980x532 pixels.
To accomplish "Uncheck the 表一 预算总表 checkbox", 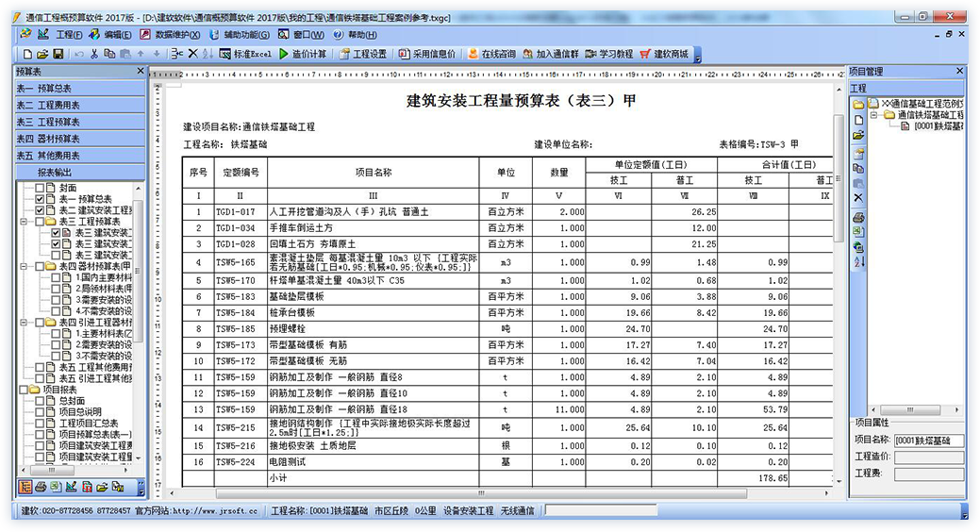I will tap(40, 199).
